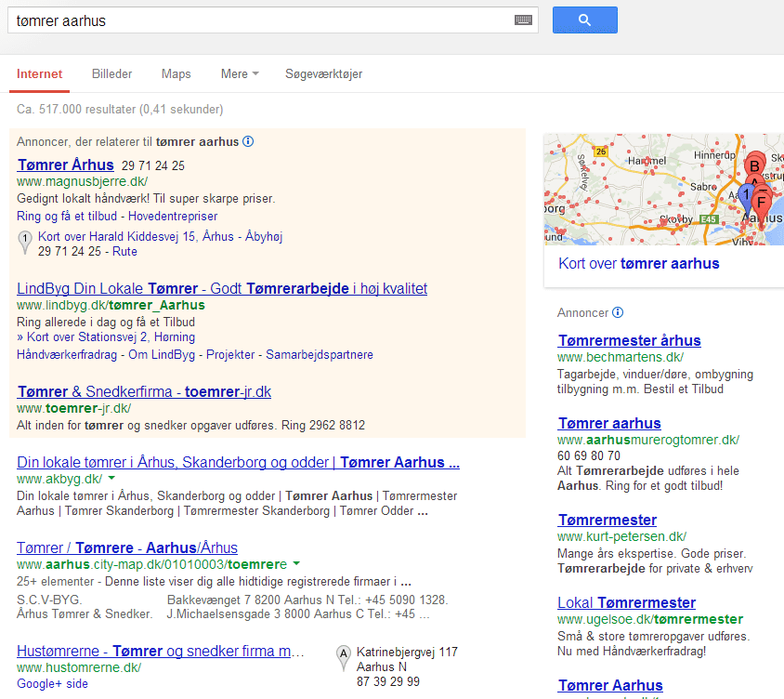Click the www.kurt-petersen.dk/ URL text
Viewport: 784px width, 699px height.
pos(622,536)
